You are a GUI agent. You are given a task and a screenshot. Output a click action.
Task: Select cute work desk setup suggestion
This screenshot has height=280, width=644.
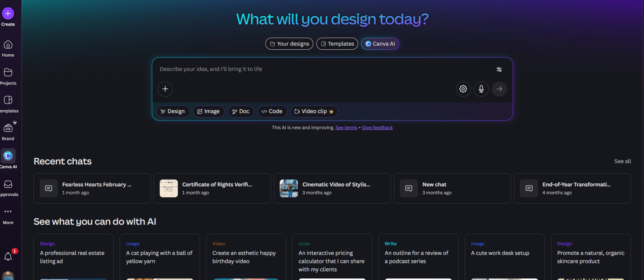coord(505,257)
